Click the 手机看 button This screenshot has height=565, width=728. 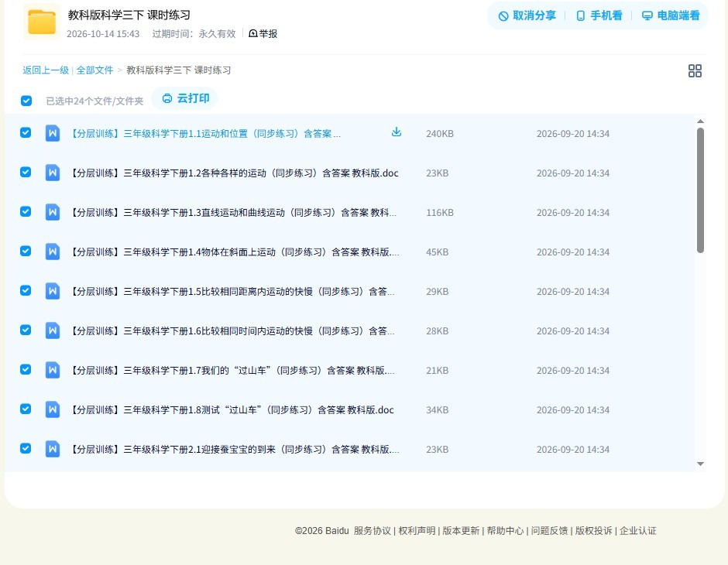[599, 15]
